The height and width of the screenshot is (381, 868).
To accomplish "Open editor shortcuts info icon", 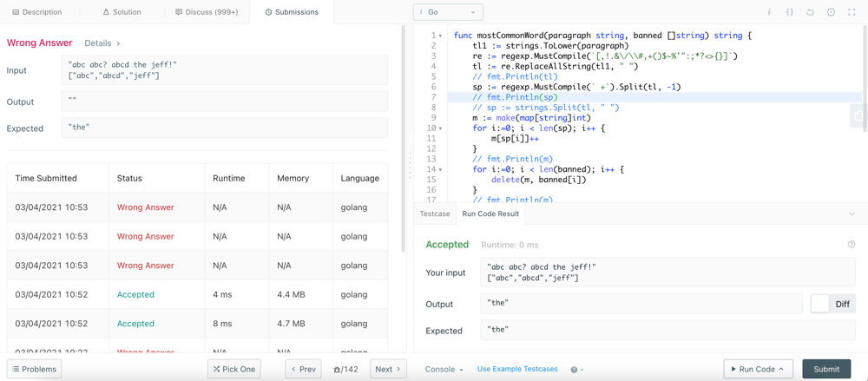I will pos(769,12).
